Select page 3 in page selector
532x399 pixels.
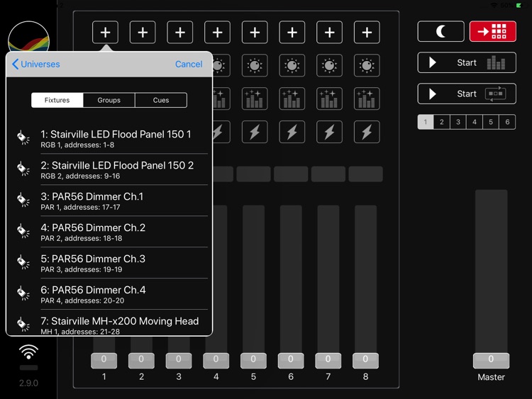tap(458, 122)
